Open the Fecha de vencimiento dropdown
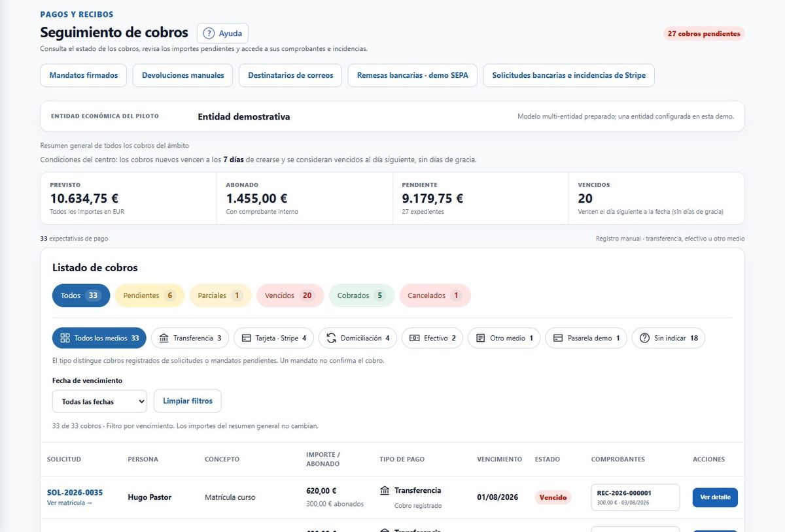Image resolution: width=785 pixels, height=532 pixels. pos(99,401)
